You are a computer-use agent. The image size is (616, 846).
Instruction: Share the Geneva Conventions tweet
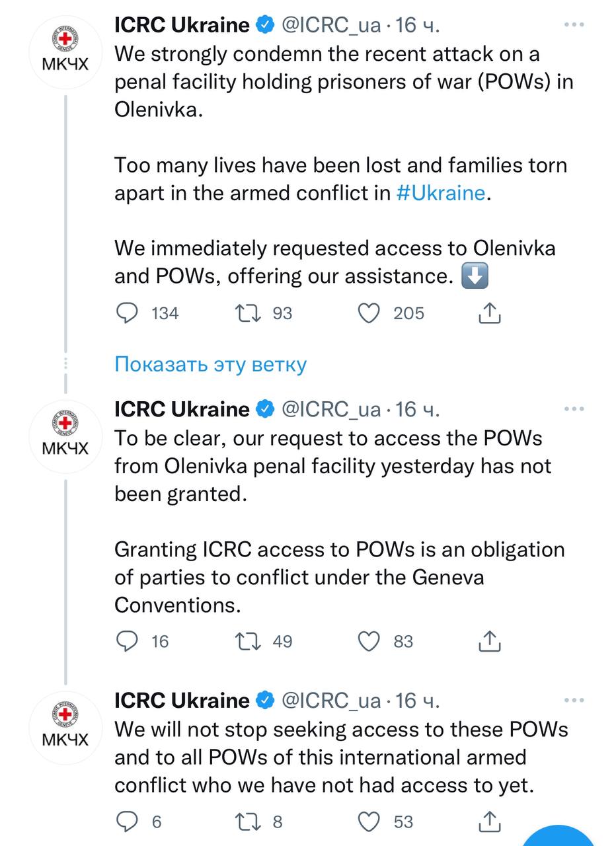pos(489,641)
